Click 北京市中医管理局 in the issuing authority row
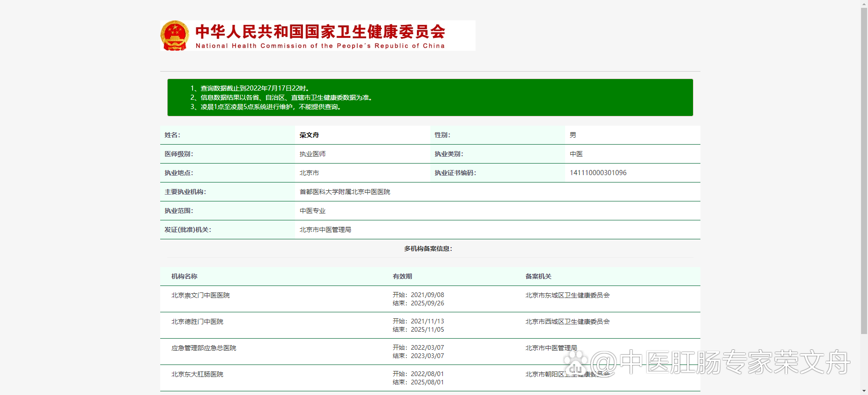The width and height of the screenshot is (868, 395). coord(325,230)
